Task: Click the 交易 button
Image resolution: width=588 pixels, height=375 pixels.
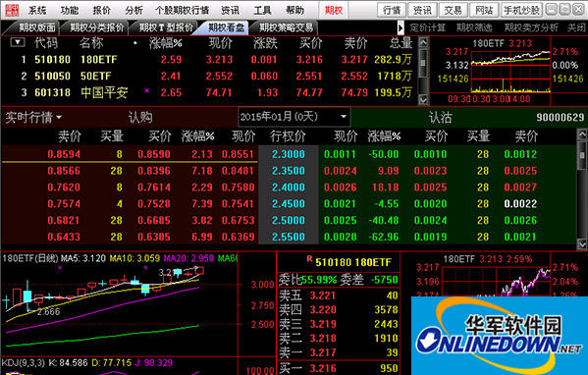Action: click(453, 10)
